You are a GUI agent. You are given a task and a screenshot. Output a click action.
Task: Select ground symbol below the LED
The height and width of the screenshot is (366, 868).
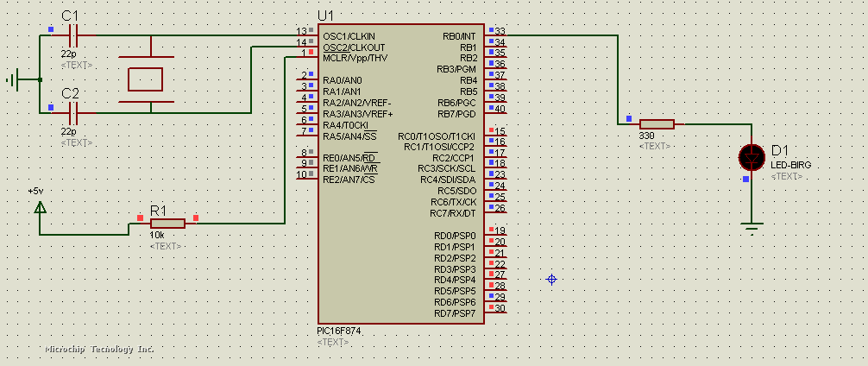(x=752, y=230)
